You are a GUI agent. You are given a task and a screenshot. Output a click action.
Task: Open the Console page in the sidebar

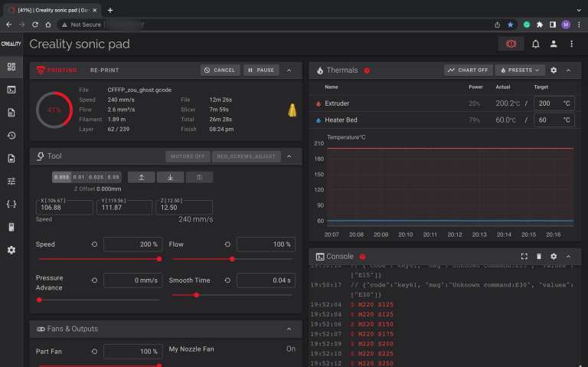click(x=11, y=90)
